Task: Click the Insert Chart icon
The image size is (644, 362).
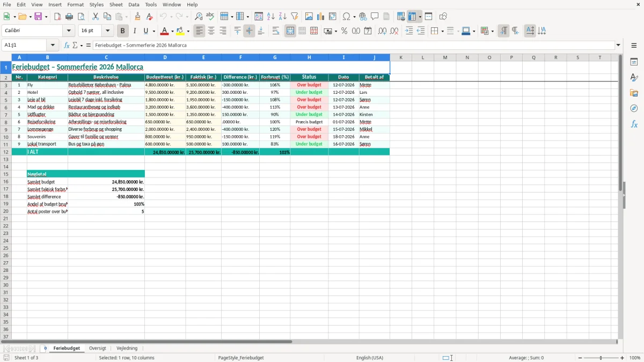Action: 321,17
